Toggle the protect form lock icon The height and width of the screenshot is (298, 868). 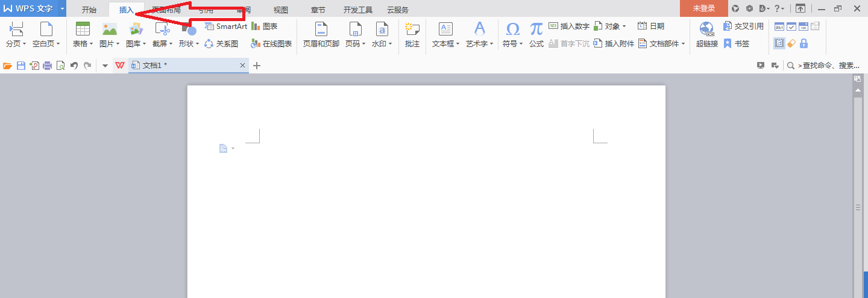tap(804, 43)
